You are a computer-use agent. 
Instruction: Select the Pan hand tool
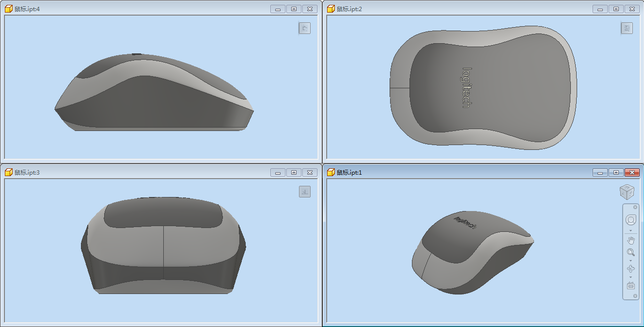point(630,241)
